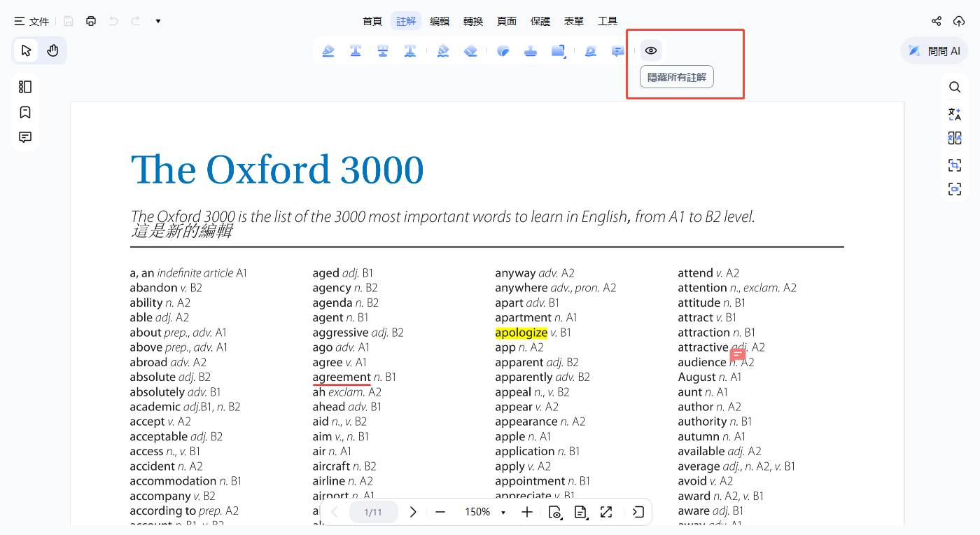This screenshot has width=980, height=535.
Task: Open the 問問 AI assistant
Action: (x=934, y=50)
